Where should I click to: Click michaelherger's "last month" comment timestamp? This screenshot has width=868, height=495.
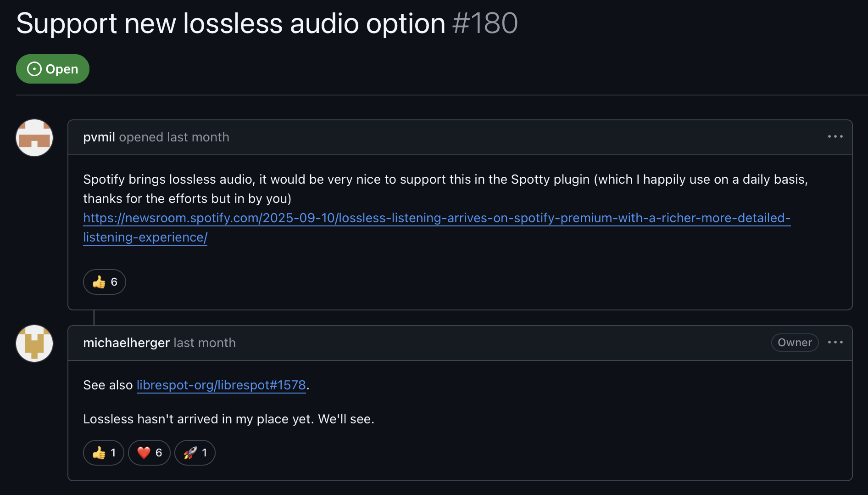click(x=205, y=343)
